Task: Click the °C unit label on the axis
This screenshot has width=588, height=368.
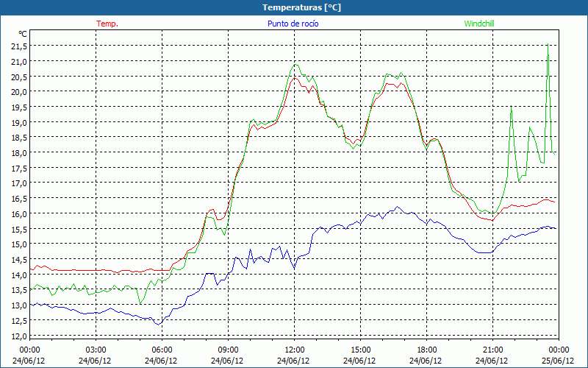Action: (x=23, y=34)
